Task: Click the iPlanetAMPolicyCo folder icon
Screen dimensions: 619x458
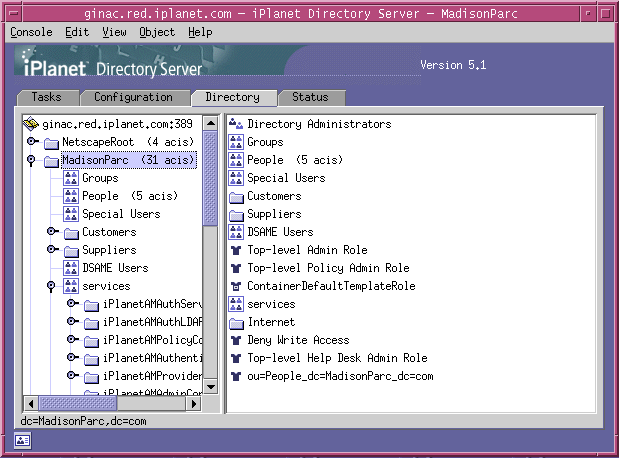Action: (x=91, y=341)
